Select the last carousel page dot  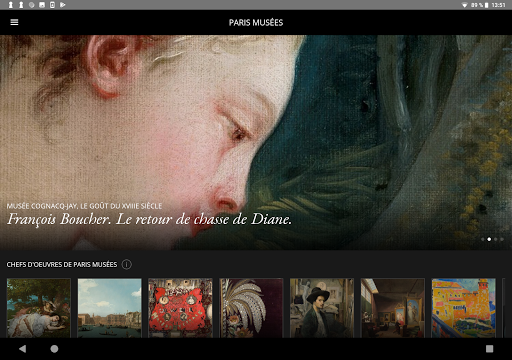(502, 239)
